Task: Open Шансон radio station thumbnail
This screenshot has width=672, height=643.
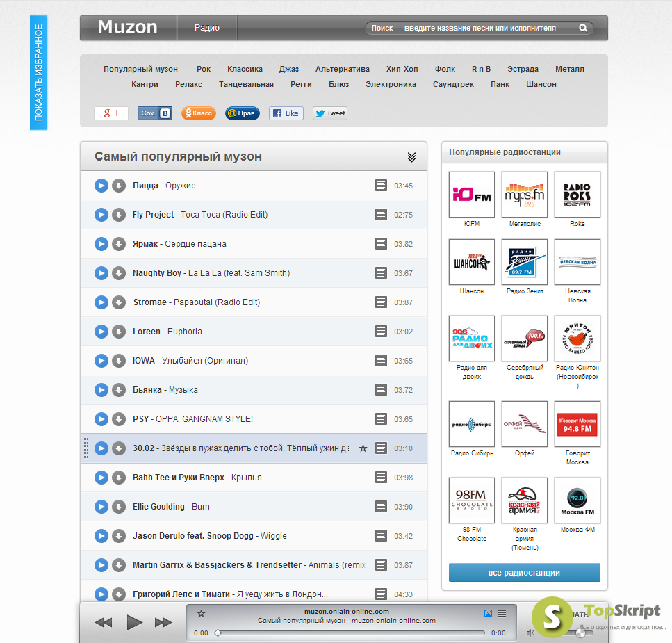Action: [472, 262]
